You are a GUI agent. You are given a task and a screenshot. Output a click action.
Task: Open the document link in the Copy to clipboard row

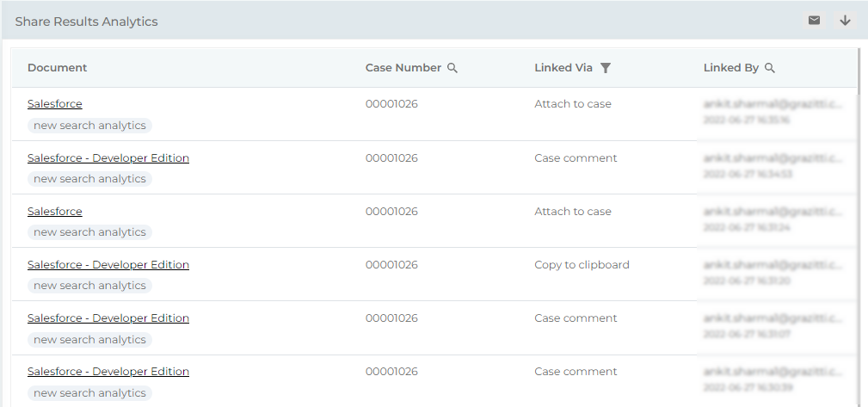[x=108, y=265]
